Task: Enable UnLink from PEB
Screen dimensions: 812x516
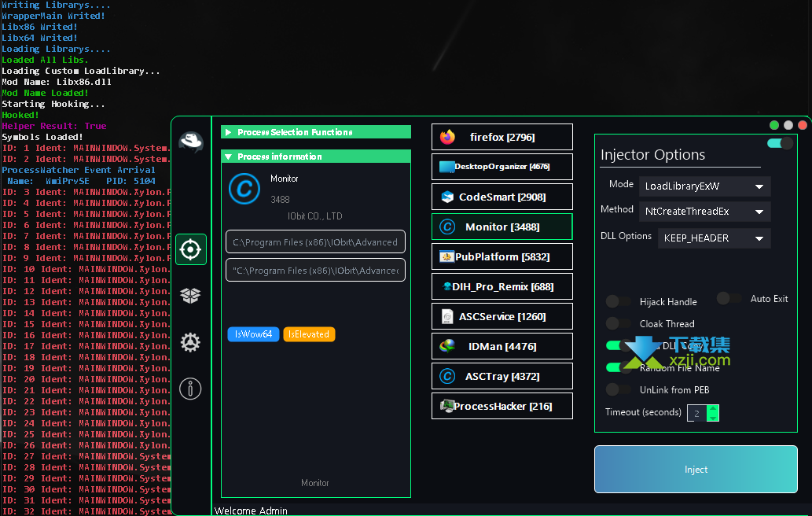Action: coord(619,389)
